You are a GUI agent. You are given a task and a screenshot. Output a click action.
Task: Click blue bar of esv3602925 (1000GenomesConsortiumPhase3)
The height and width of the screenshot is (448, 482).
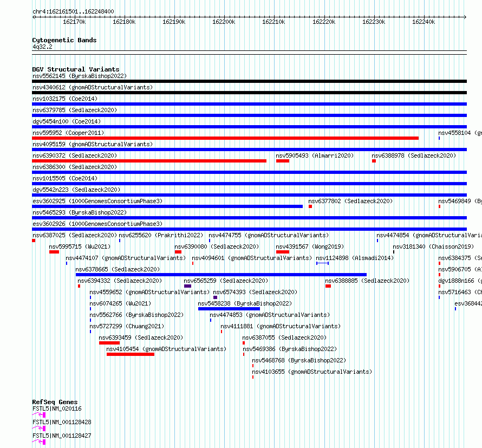[x=167, y=206]
